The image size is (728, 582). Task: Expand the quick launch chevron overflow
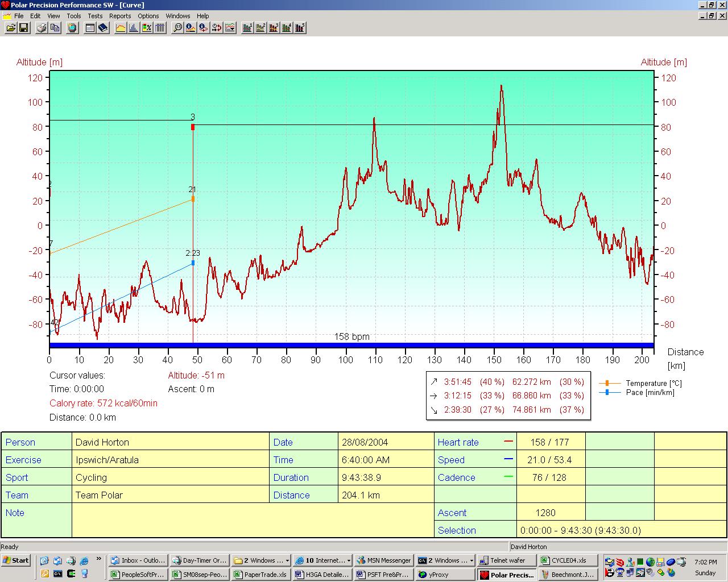(98, 559)
